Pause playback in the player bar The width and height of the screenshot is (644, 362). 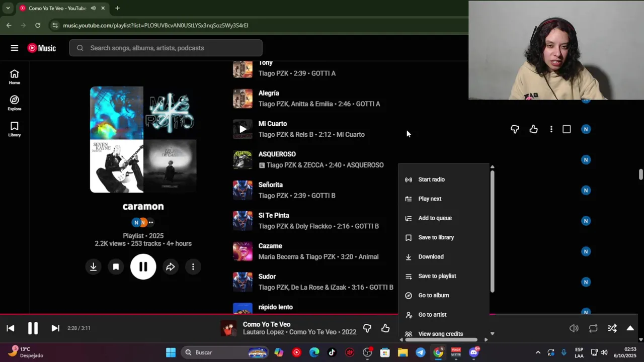[33, 328]
